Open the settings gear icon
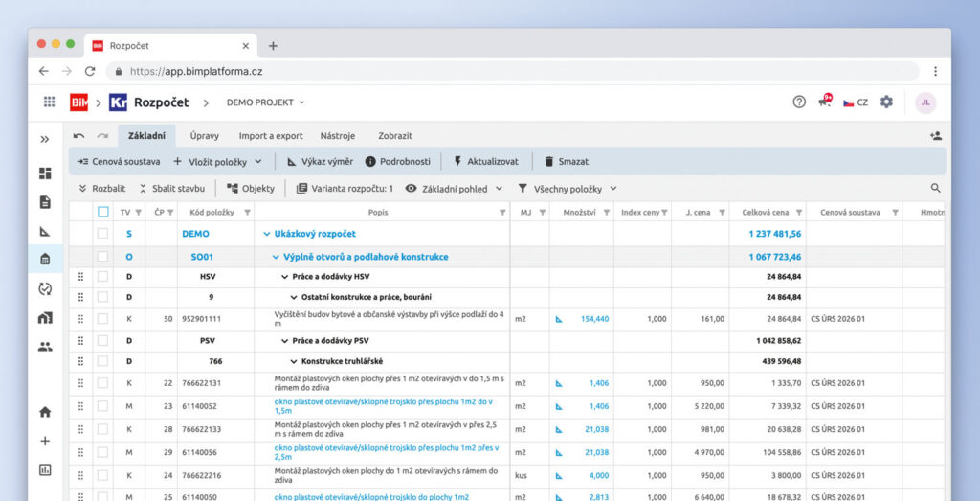Image resolution: width=980 pixels, height=501 pixels. (x=886, y=102)
